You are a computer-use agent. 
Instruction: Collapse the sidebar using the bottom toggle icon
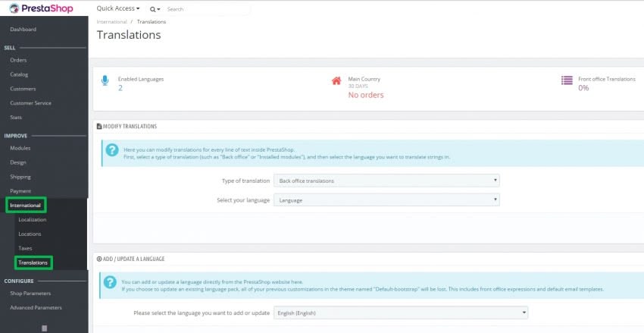point(45,328)
